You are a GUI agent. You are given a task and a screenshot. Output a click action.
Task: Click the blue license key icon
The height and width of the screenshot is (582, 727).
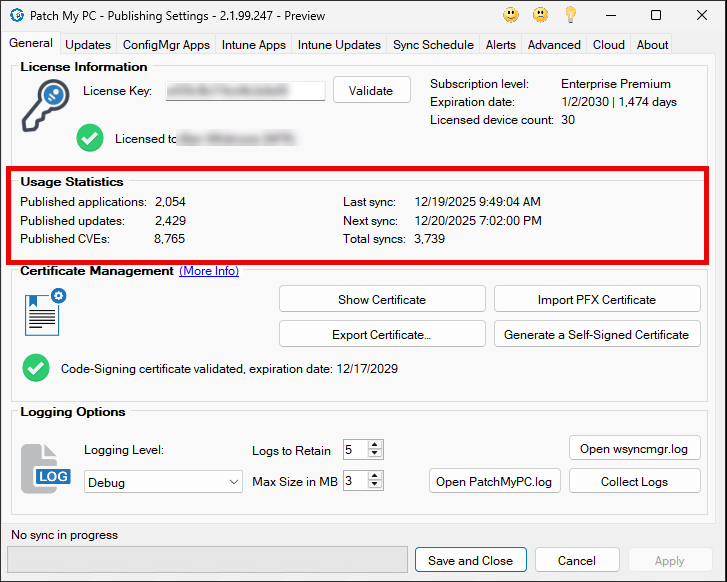(46, 105)
